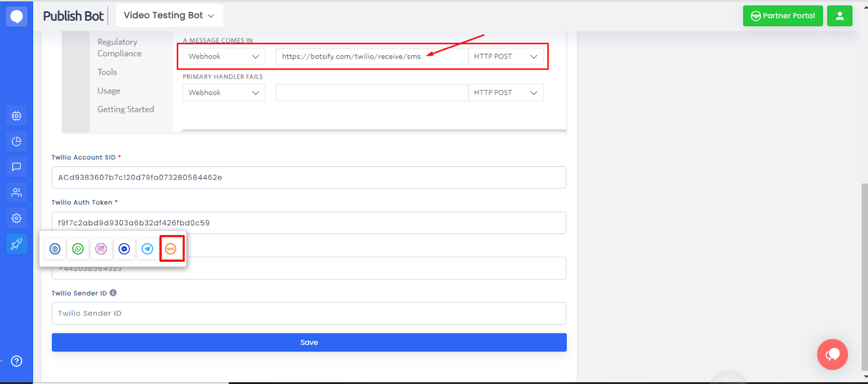Click the help question mark icon

coord(16,361)
